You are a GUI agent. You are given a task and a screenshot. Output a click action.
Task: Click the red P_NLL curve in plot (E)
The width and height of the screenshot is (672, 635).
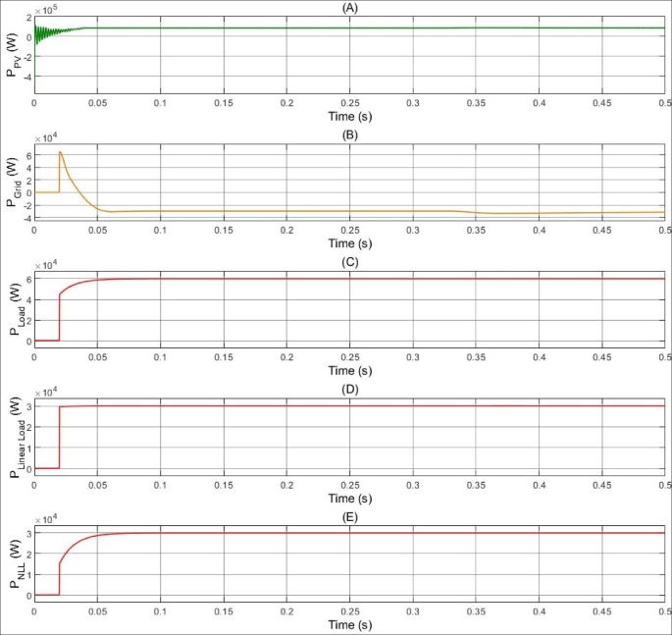[349, 533]
